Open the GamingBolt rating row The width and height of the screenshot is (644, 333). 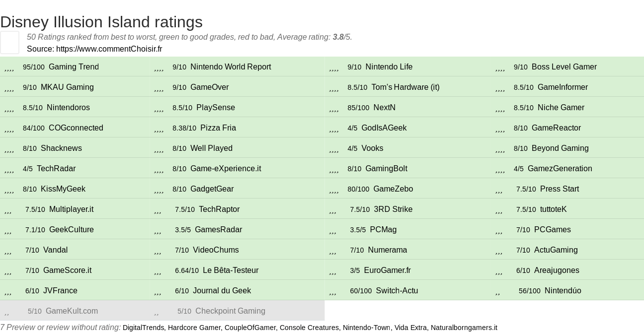click(x=386, y=169)
